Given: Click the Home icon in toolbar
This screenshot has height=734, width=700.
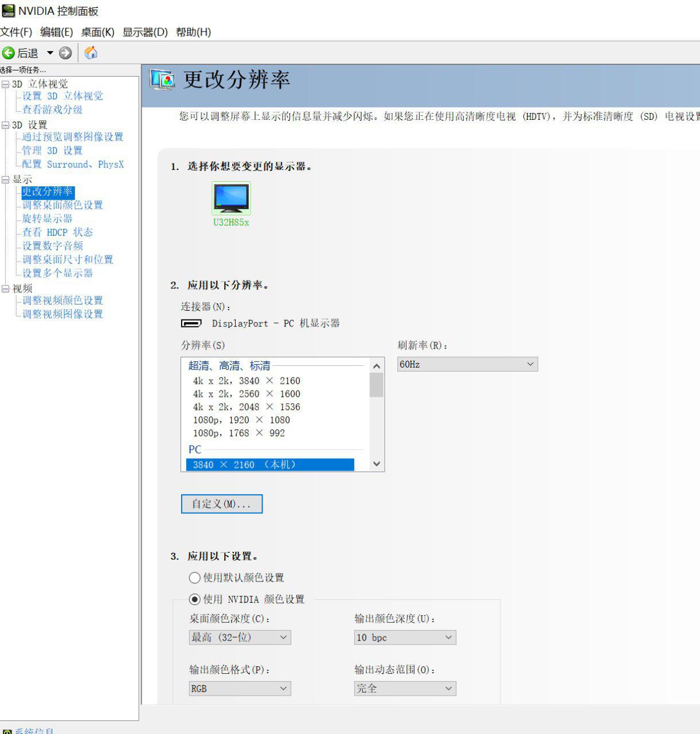Looking at the screenshot, I should 91,53.
